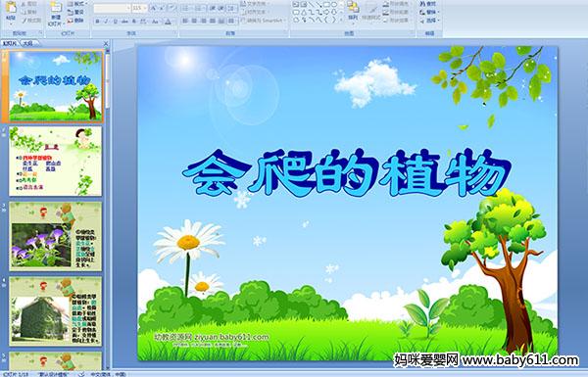588x377 pixels.
Task: Toggle Strikethrough formatting
Action: tap(124, 22)
